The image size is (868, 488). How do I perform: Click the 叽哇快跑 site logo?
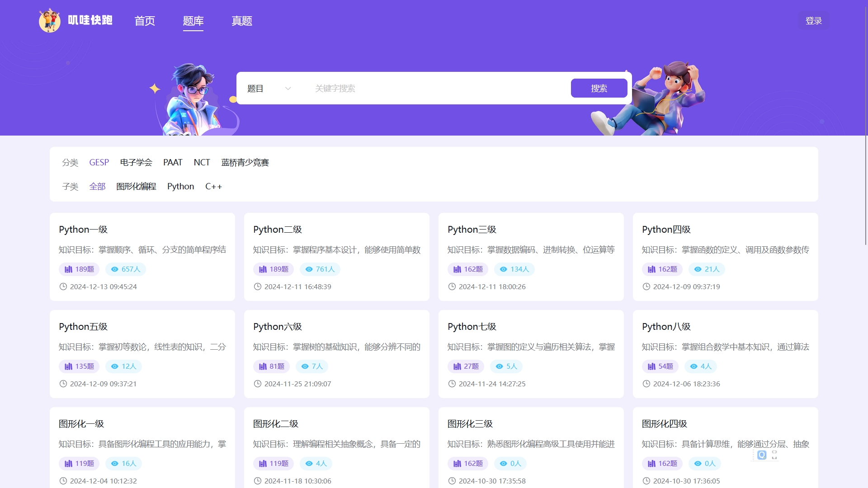click(x=75, y=20)
